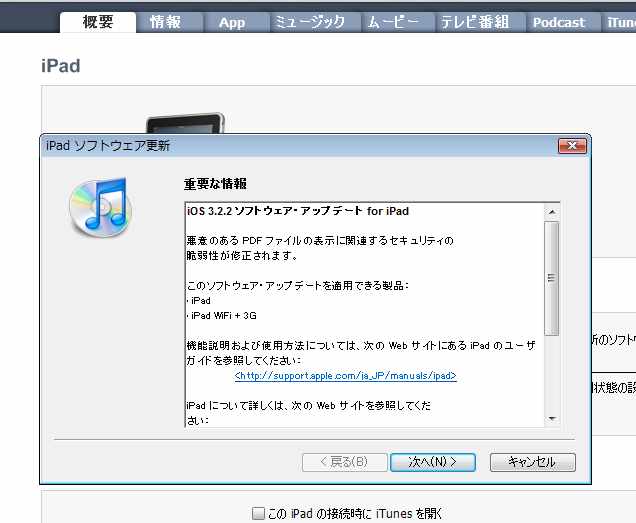
Task: Click the release notes scrollbar thumb
Action: click(552, 278)
